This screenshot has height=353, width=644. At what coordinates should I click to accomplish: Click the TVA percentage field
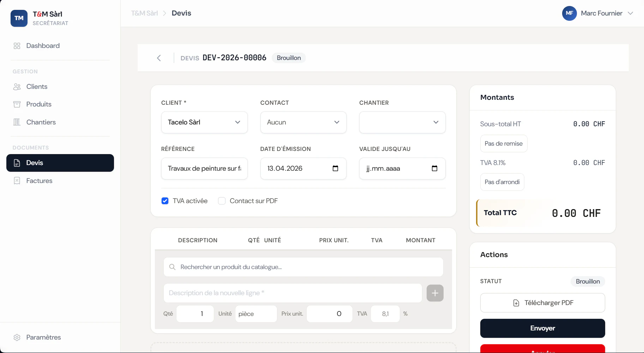(x=385, y=314)
